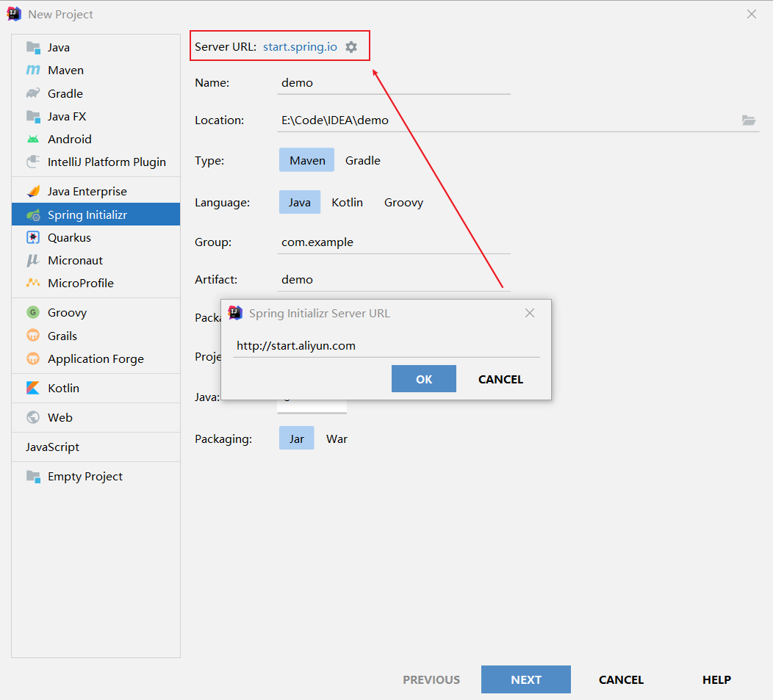This screenshot has height=700, width=773.
Task: Open Server URL settings gear
Action: point(351,47)
